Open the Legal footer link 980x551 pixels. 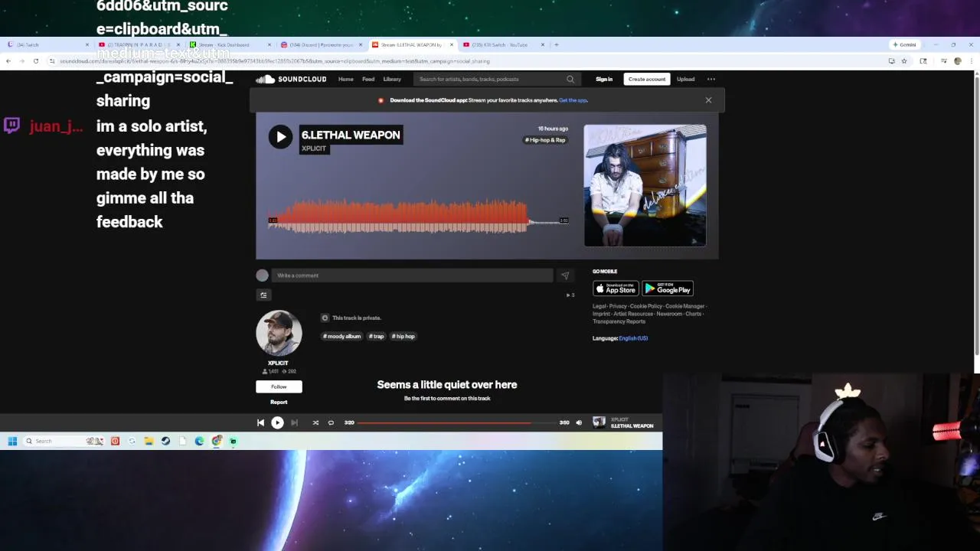coord(599,306)
